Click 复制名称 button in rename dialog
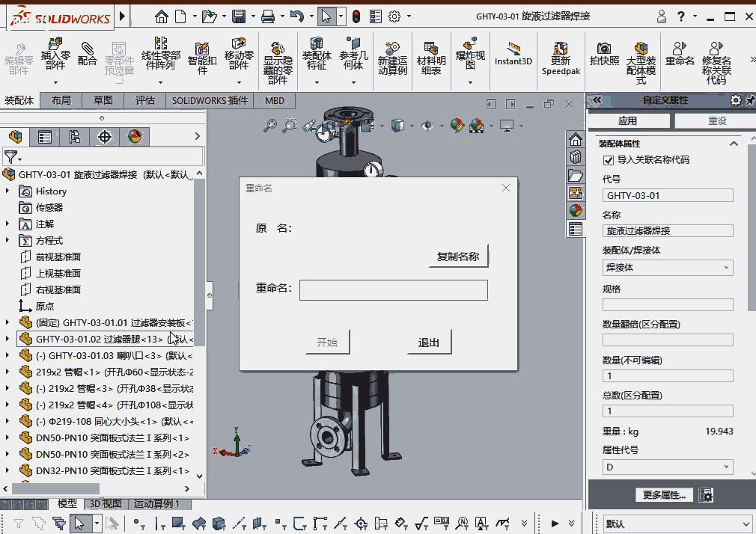The image size is (756, 534). 458,257
